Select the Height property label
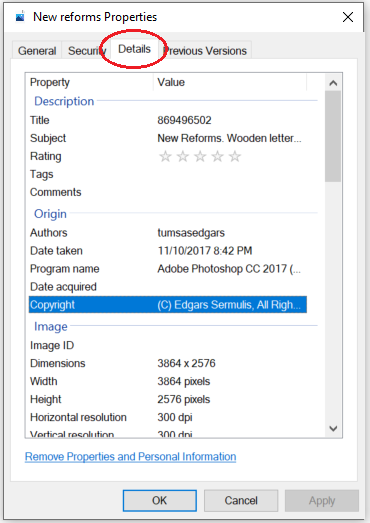Image resolution: width=370 pixels, height=523 pixels. click(46, 399)
